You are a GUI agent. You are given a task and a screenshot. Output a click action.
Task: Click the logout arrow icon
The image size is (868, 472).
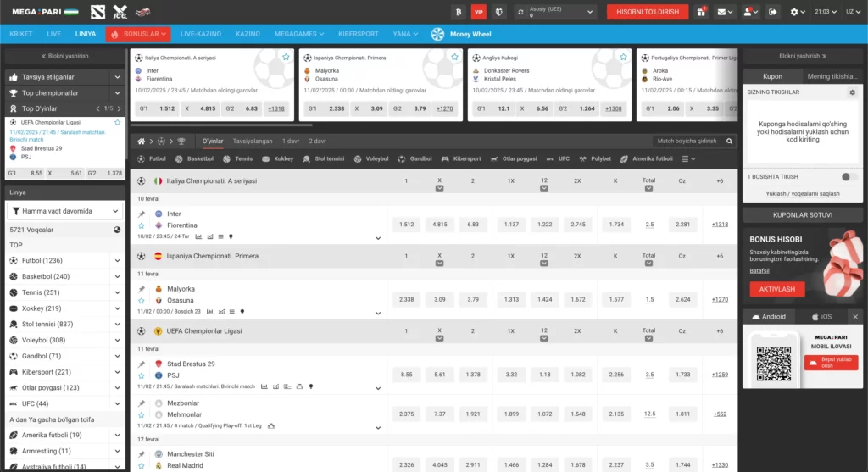(773, 12)
